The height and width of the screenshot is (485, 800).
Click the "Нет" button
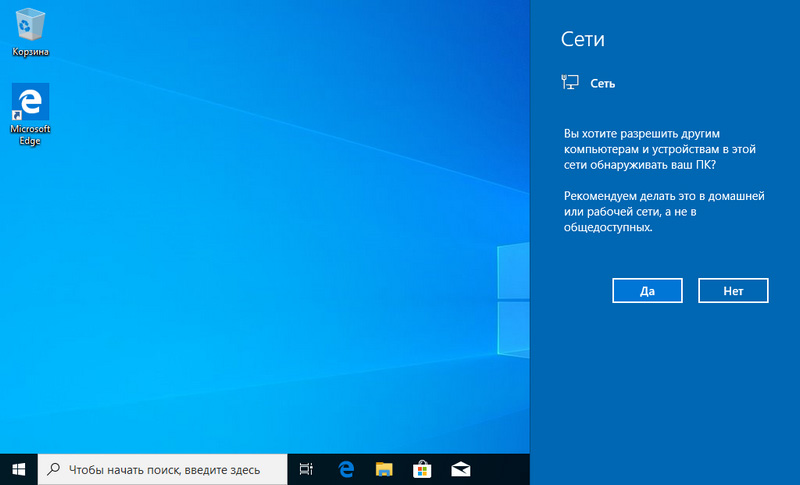pyautogui.click(x=733, y=291)
